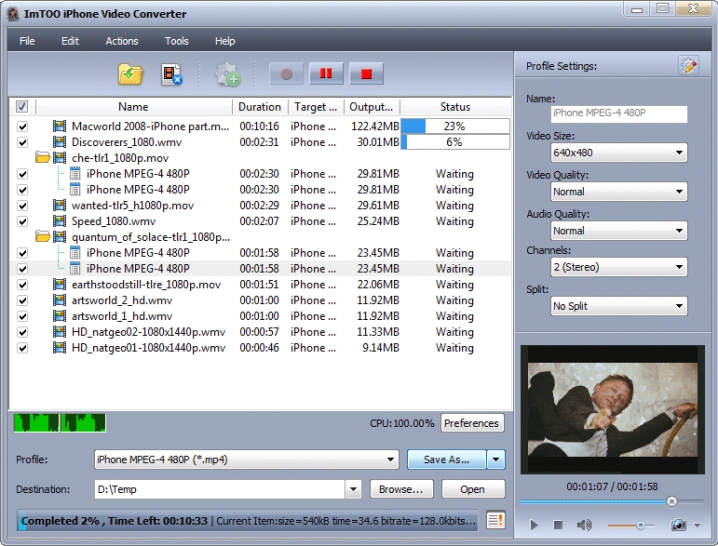The image size is (718, 546).
Task: Click the snapshot camera icon in preview
Action: click(679, 525)
